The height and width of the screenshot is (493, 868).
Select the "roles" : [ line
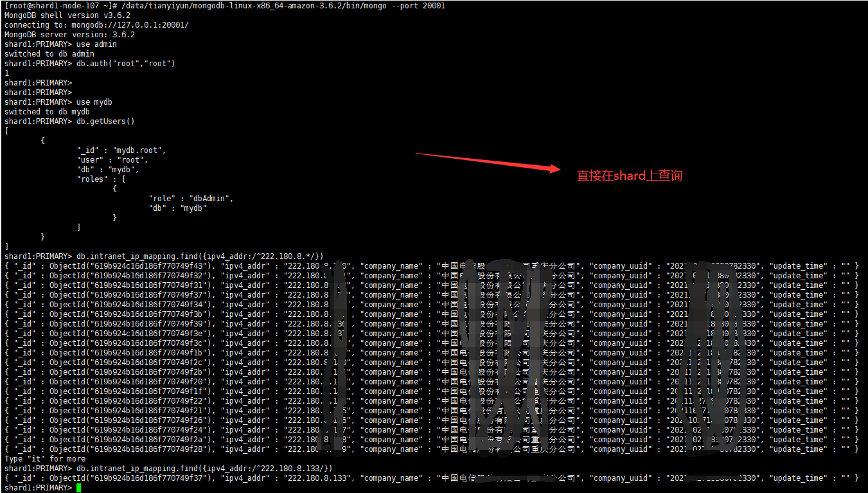(101, 179)
